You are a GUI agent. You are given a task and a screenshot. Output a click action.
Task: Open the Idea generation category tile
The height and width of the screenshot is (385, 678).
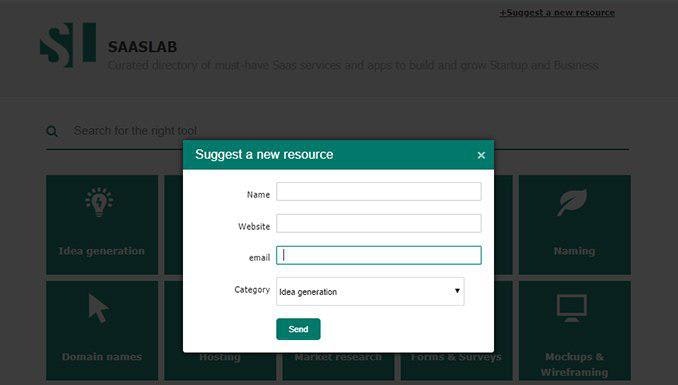(102, 225)
